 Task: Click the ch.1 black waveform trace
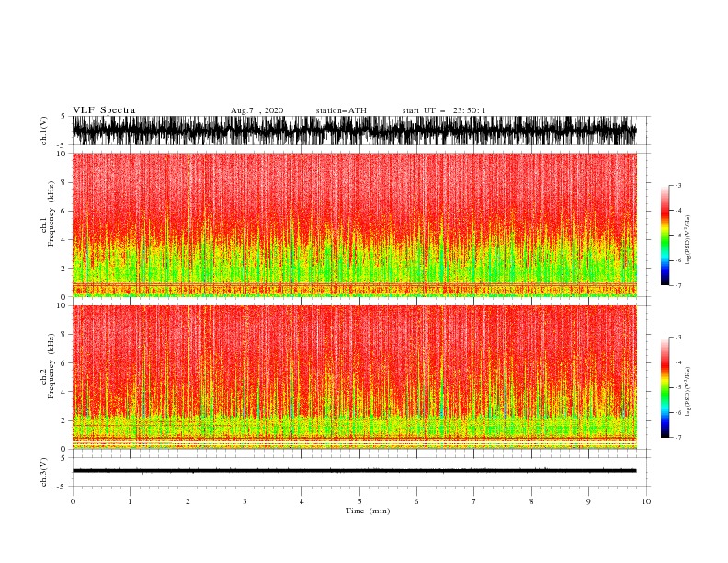coord(354,131)
